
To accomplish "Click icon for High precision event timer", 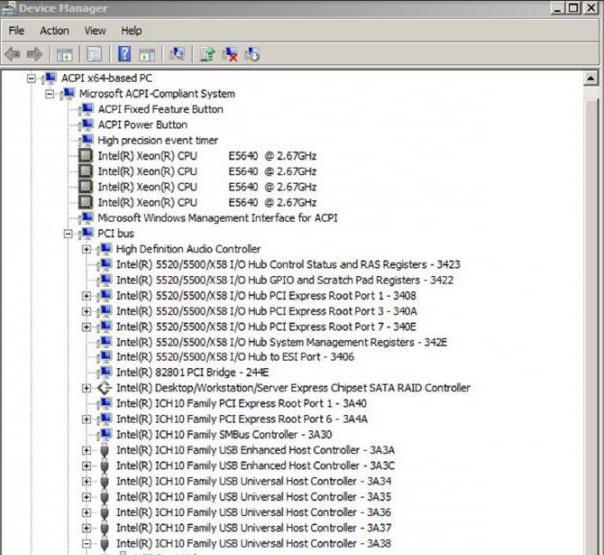I will point(87,140).
